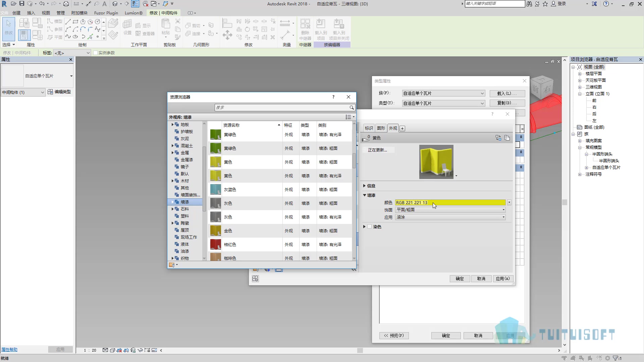
Task: Switch to the 图形 tab
Action: (x=381, y=128)
